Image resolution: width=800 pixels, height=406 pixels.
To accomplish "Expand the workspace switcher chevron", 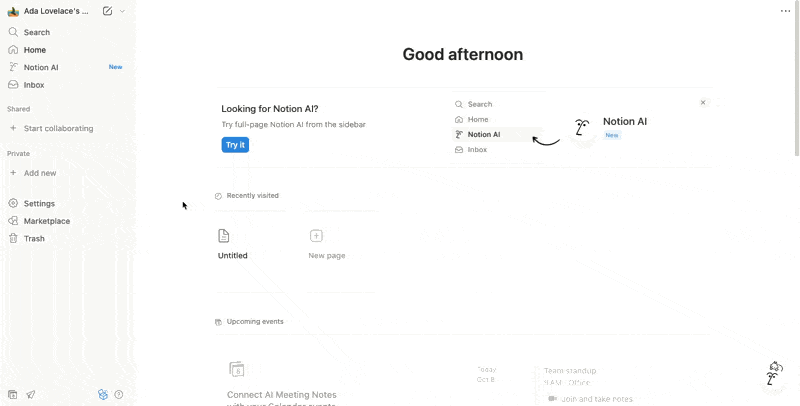I will (x=122, y=11).
